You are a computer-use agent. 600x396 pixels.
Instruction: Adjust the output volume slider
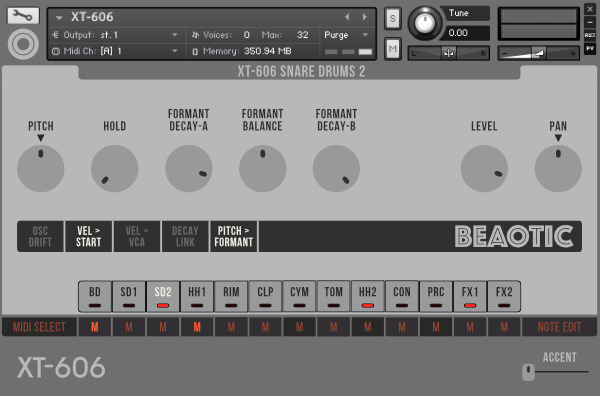pos(538,53)
